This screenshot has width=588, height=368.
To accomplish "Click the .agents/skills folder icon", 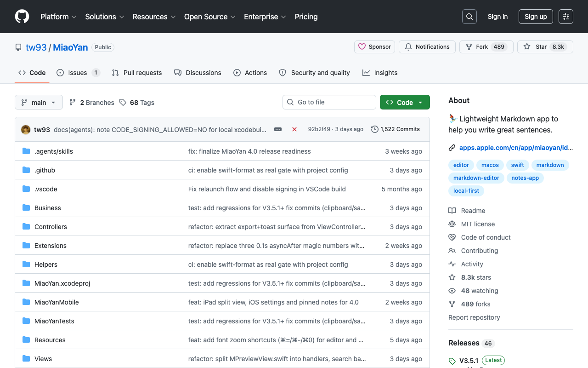I will 26,151.
